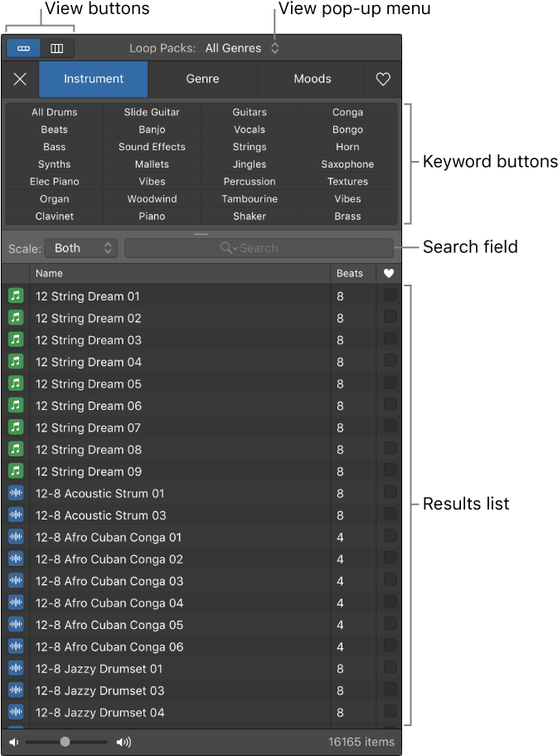Favorite 12-8 Afro Cuban Conga 02 checkbox

(x=390, y=558)
